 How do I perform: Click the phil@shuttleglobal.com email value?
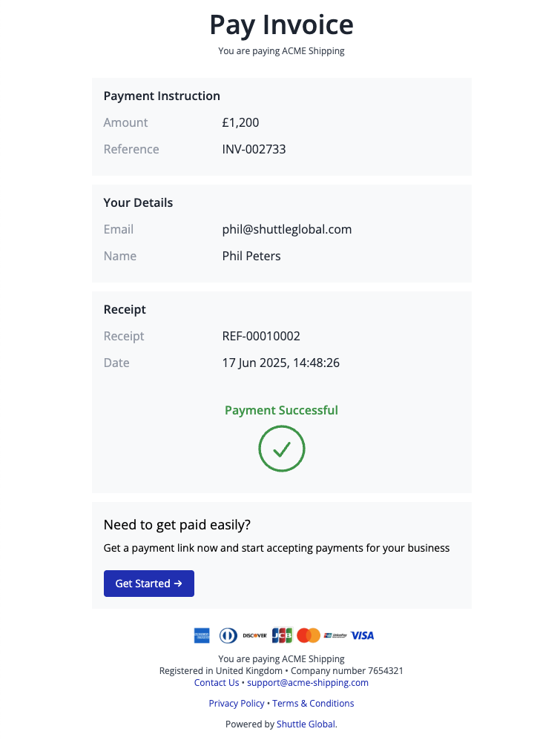(x=287, y=229)
